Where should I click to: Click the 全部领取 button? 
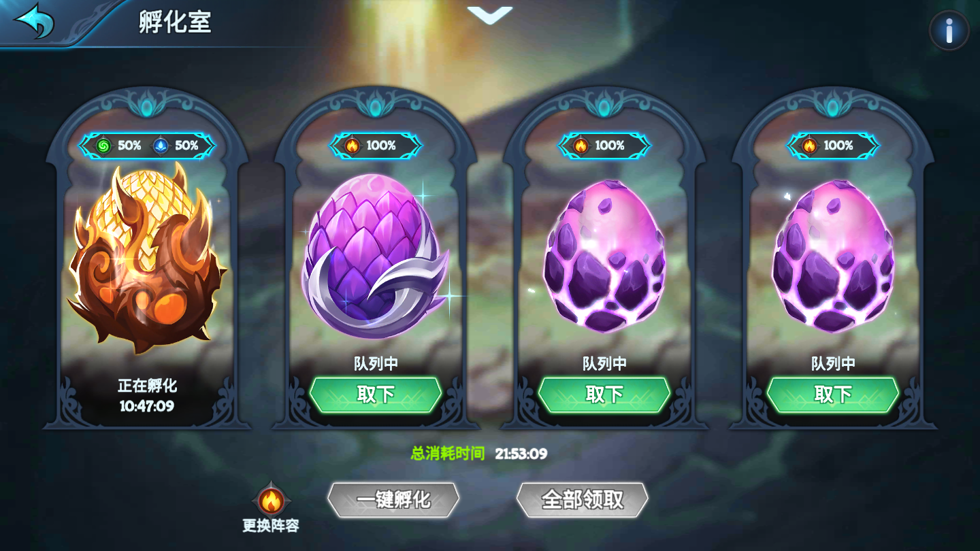click(x=583, y=500)
